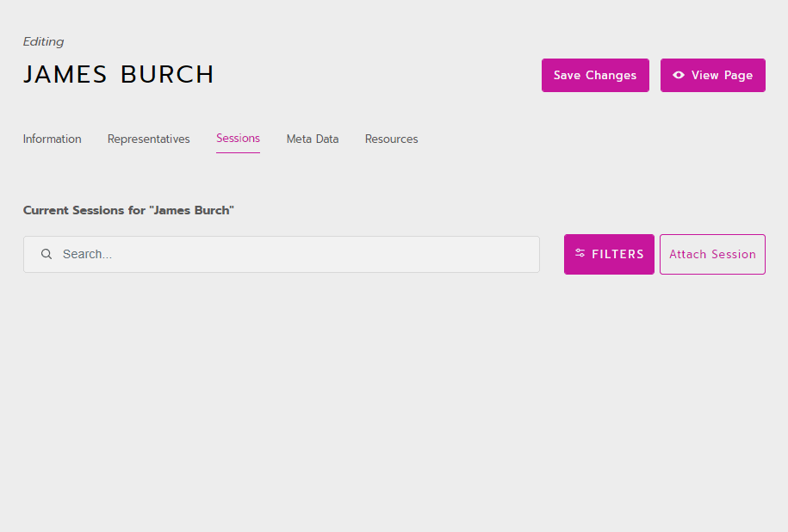The image size is (788, 532).
Task: Select the Sessions tab
Action: coord(238,138)
